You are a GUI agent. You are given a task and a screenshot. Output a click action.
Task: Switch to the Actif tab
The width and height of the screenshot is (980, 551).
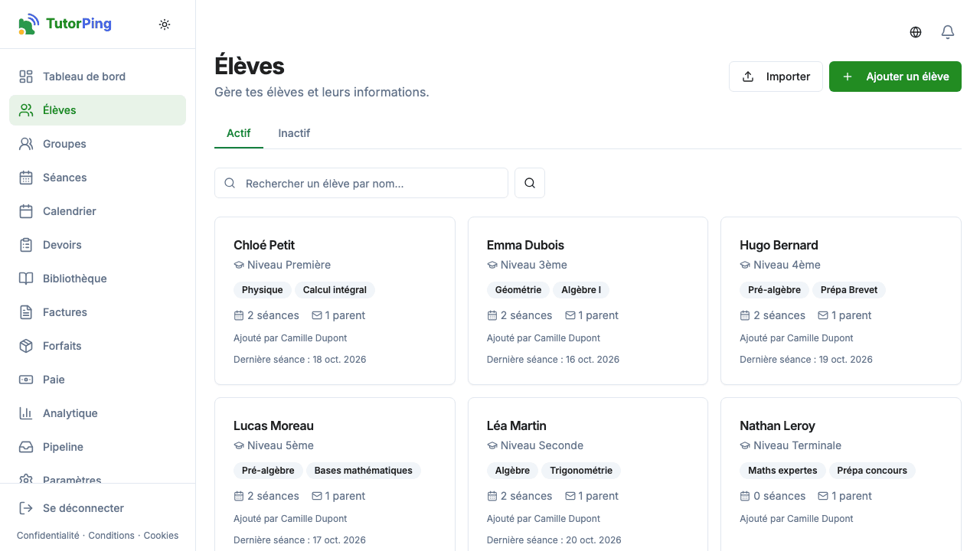click(x=239, y=133)
